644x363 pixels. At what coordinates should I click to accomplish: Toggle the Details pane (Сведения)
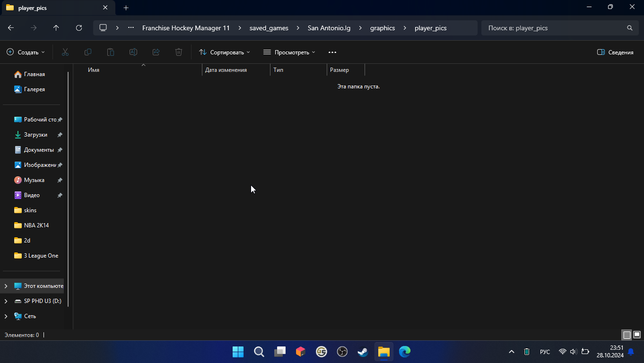pos(615,52)
